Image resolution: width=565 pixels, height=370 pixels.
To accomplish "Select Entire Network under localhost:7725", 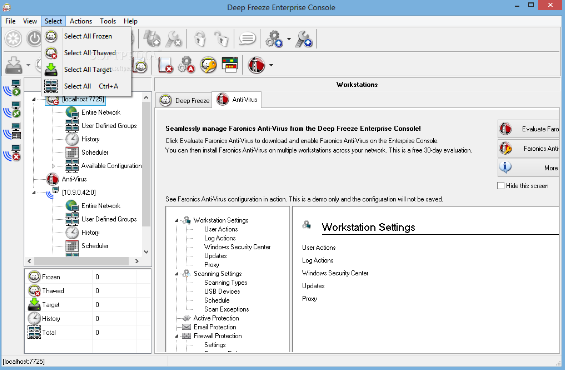I will (101, 112).
